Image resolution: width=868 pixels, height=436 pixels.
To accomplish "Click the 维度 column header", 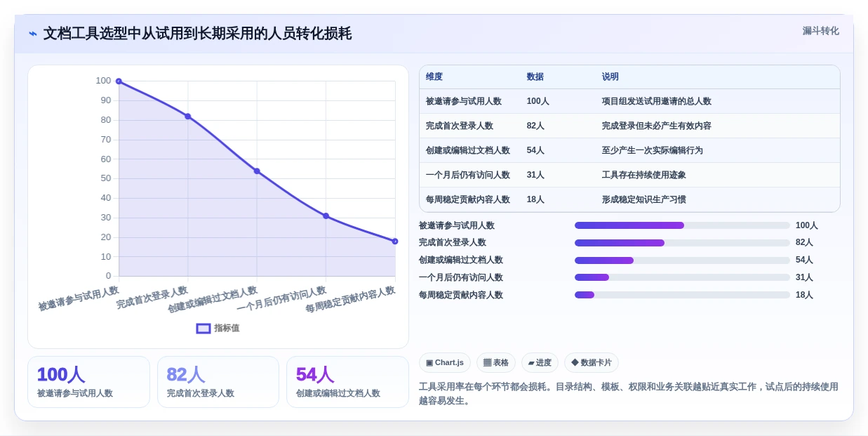I will [434, 77].
